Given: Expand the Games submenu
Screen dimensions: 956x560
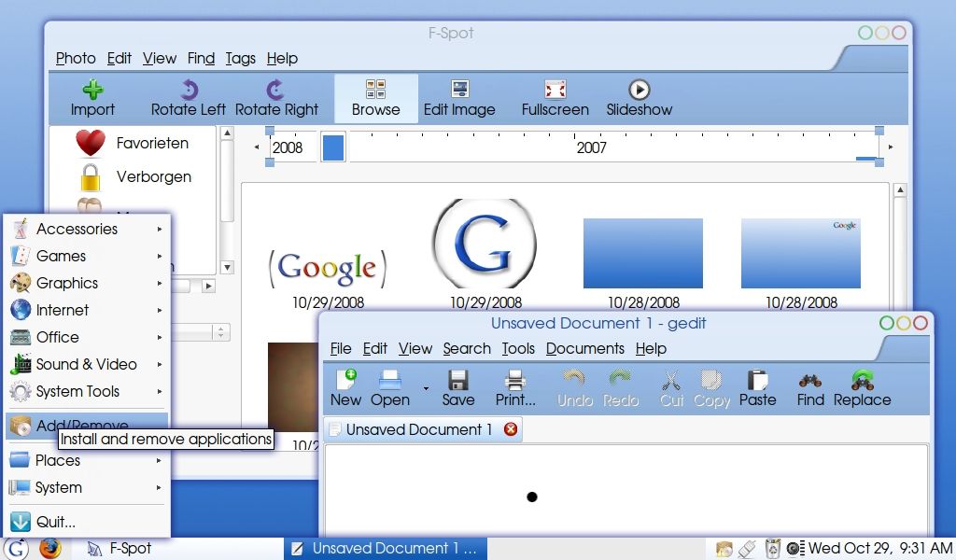Looking at the screenshot, I should [87, 256].
